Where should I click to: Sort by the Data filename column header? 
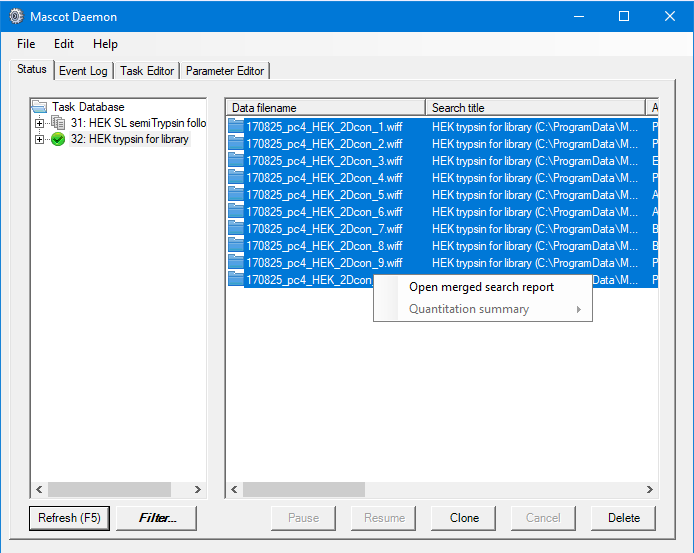pyautogui.click(x=326, y=108)
